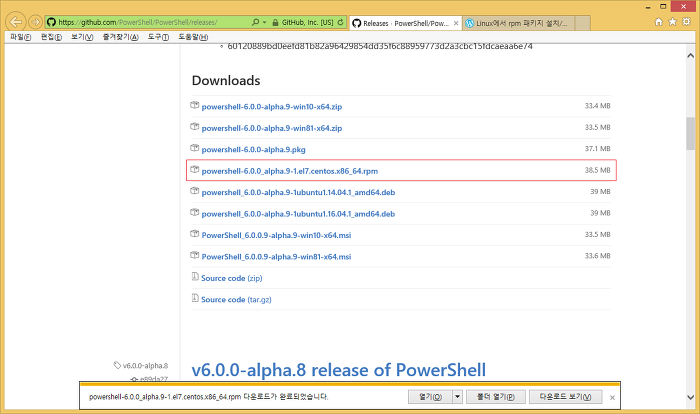Screen dimensions: 700x414
Task: Click file icon beside Source code (zip)
Action: coord(195,277)
